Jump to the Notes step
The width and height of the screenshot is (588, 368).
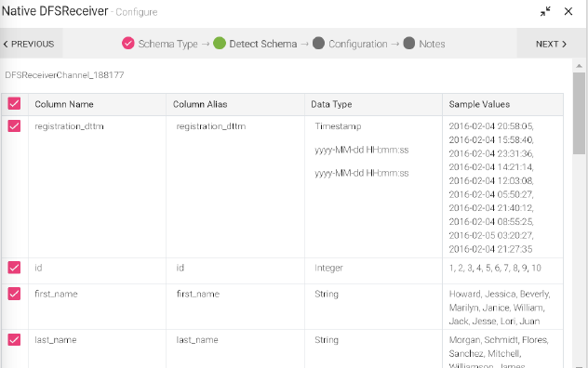click(x=432, y=44)
